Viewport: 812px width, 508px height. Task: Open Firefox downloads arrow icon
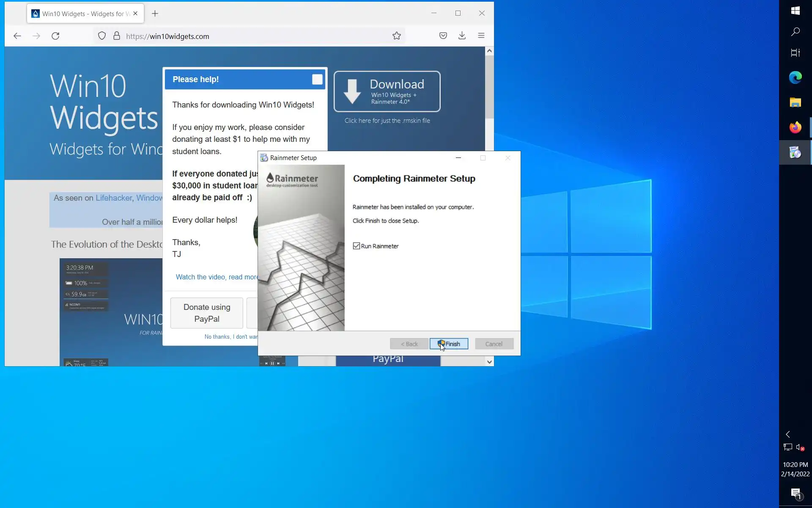(x=462, y=36)
